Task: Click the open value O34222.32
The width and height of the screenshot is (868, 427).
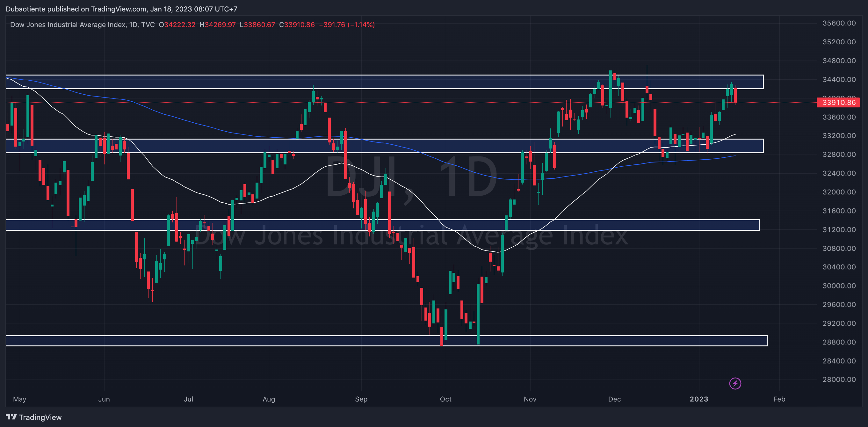Action: (177, 25)
